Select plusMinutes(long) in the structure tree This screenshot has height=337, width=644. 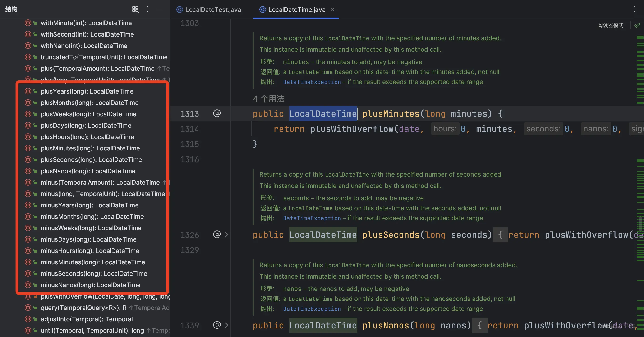(90, 148)
